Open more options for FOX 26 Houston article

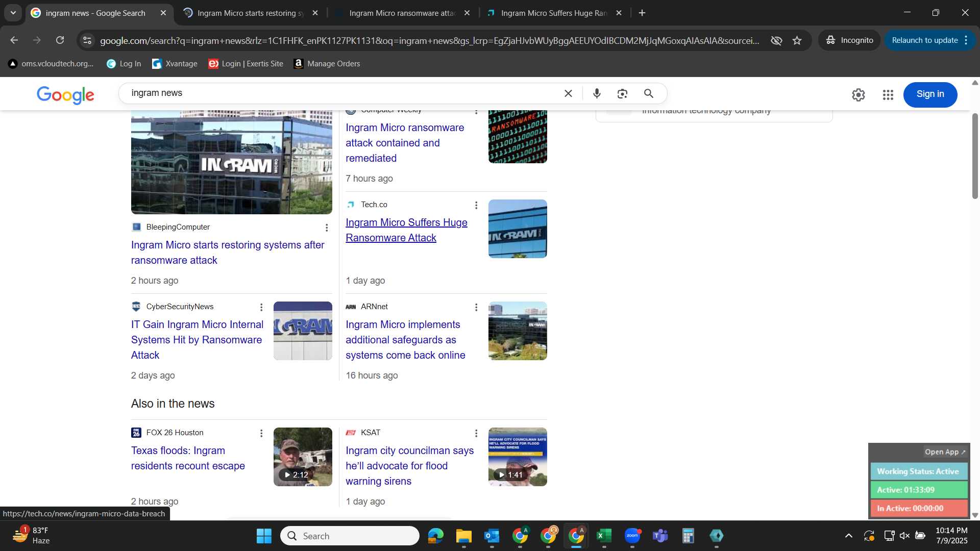point(261,433)
